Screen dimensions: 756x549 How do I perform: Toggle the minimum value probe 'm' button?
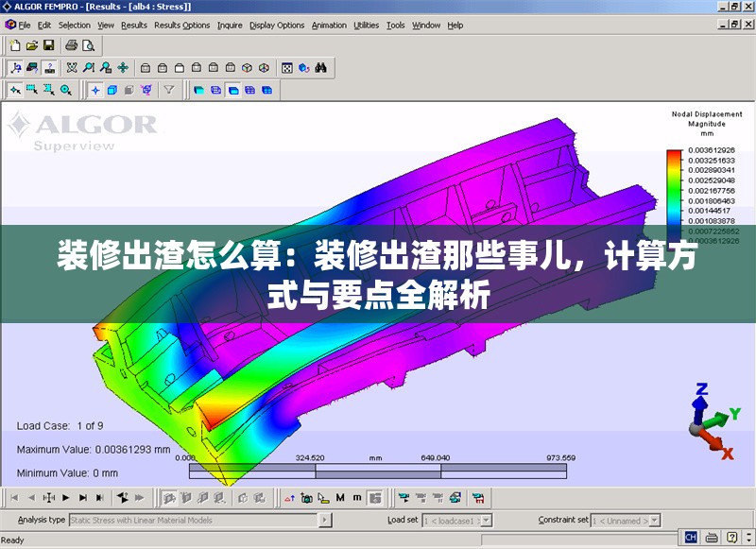click(356, 497)
